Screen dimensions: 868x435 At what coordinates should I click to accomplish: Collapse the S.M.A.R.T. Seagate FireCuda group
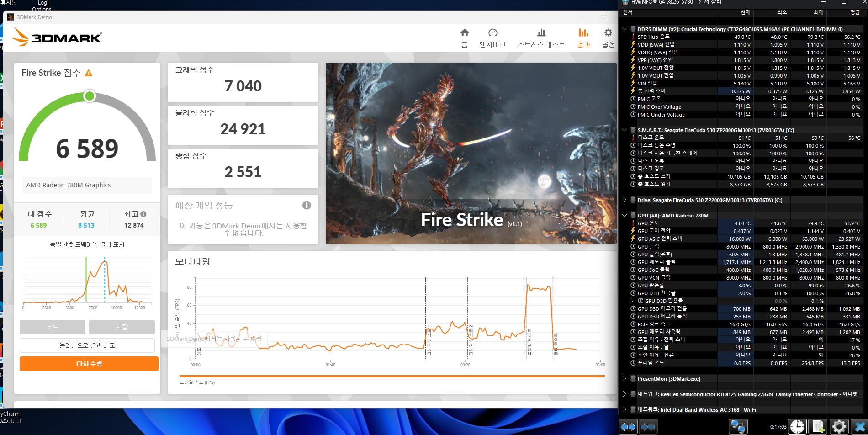625,130
